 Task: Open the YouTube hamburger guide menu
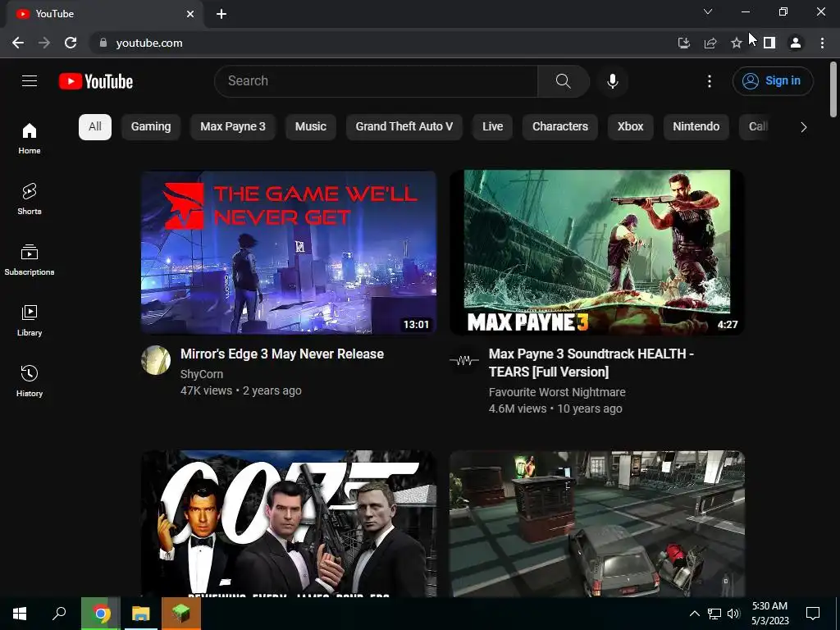click(30, 81)
